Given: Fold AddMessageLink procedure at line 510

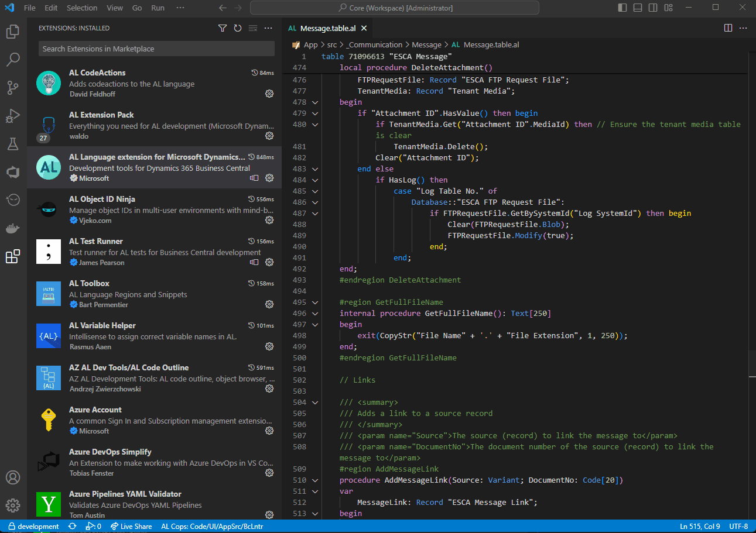Looking at the screenshot, I should coord(315,480).
